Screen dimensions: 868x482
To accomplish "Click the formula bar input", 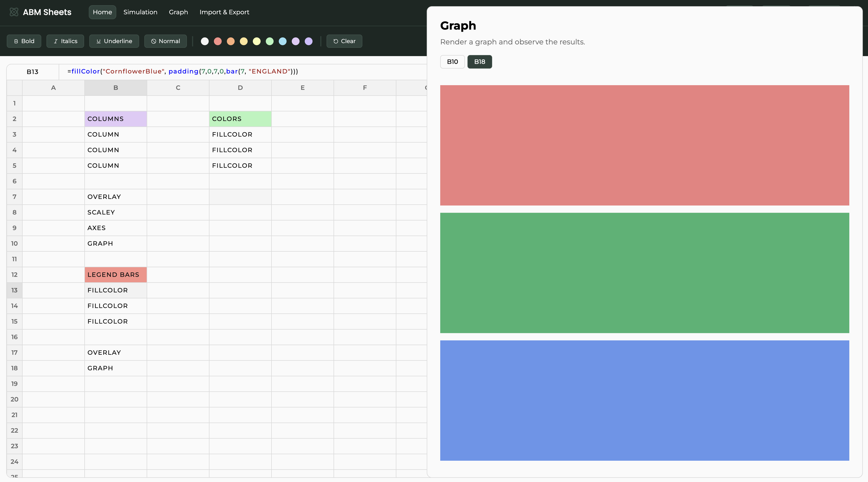I will click(x=243, y=71).
